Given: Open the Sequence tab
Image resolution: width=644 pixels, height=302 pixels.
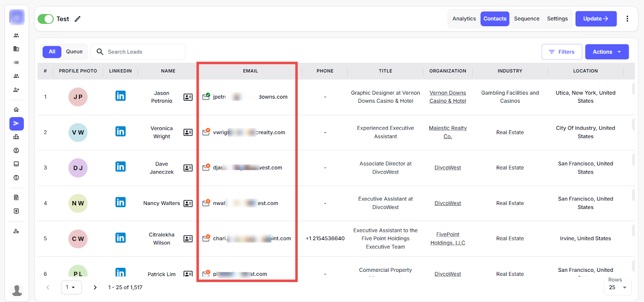Looking at the screenshot, I should pos(526,19).
